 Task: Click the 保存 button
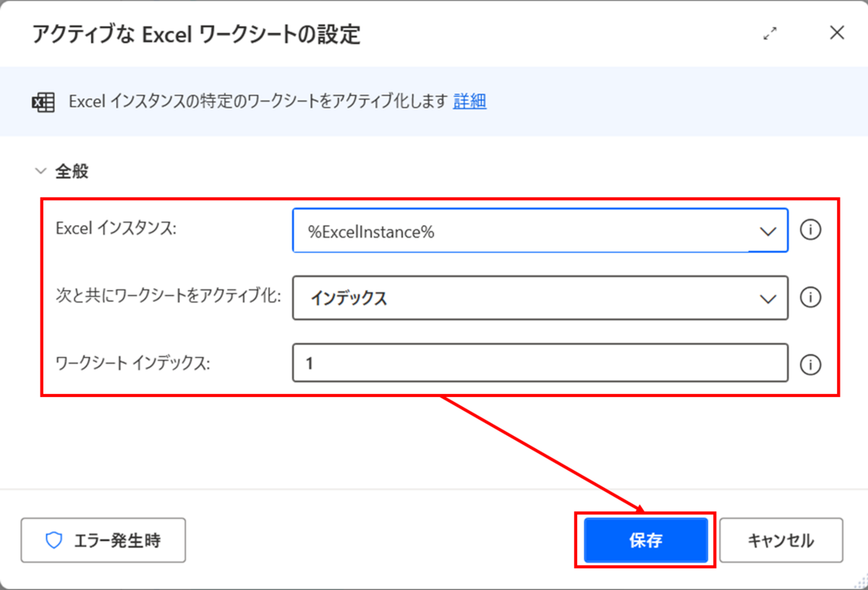pos(645,540)
